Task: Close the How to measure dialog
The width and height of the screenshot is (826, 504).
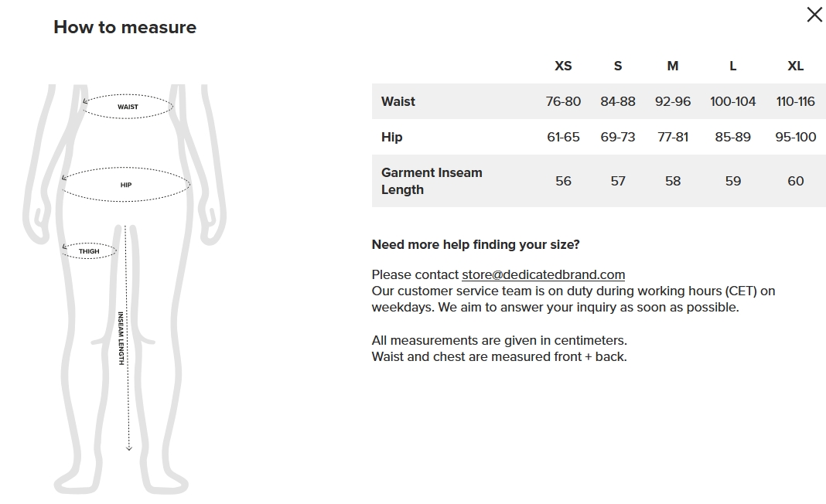Action: (x=814, y=15)
